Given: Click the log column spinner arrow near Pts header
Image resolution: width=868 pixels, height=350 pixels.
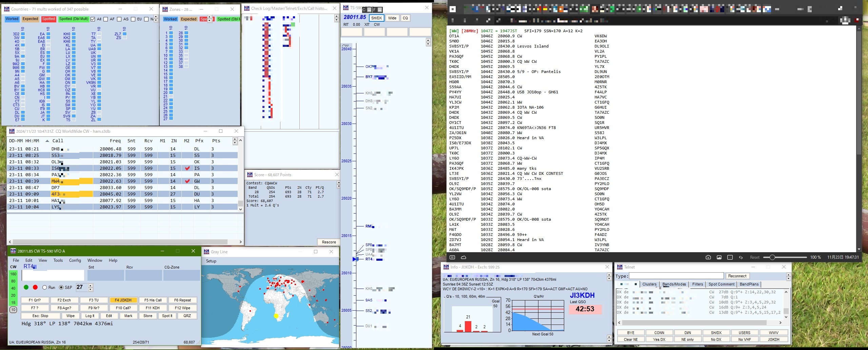Looking at the screenshot, I should pyautogui.click(x=235, y=139).
